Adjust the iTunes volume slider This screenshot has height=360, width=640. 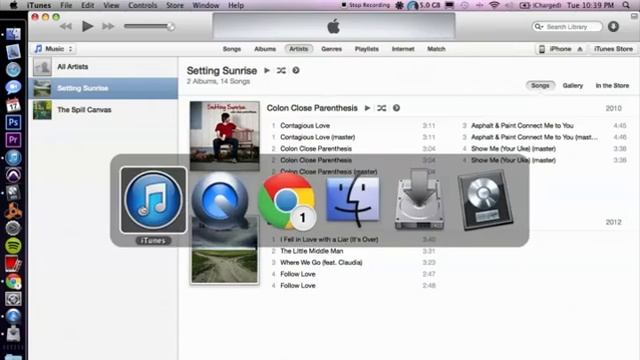pyautogui.click(x=149, y=27)
